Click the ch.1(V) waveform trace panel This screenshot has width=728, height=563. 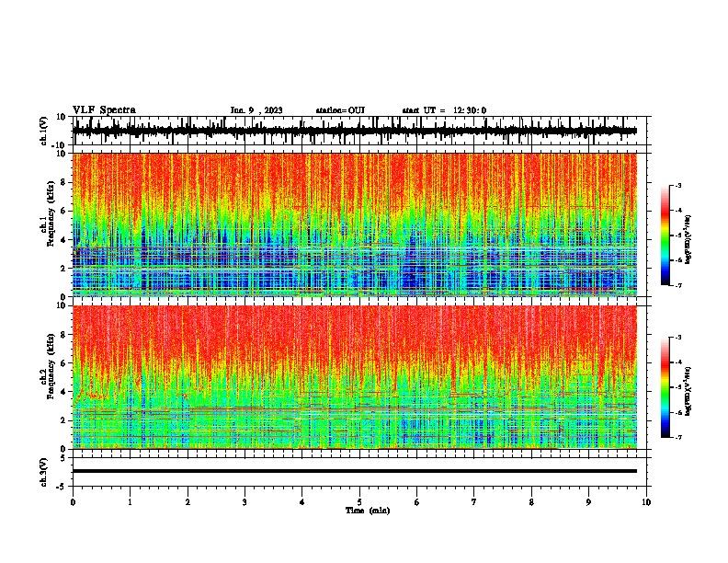click(359, 131)
